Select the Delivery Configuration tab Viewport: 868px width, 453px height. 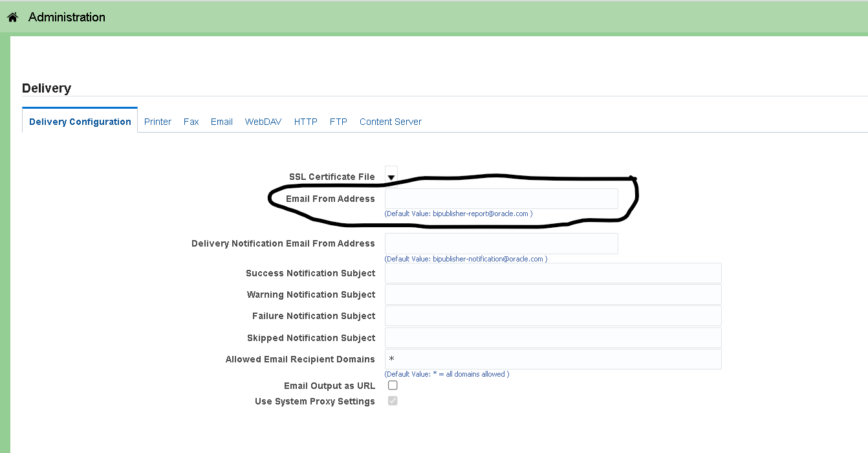coord(80,122)
